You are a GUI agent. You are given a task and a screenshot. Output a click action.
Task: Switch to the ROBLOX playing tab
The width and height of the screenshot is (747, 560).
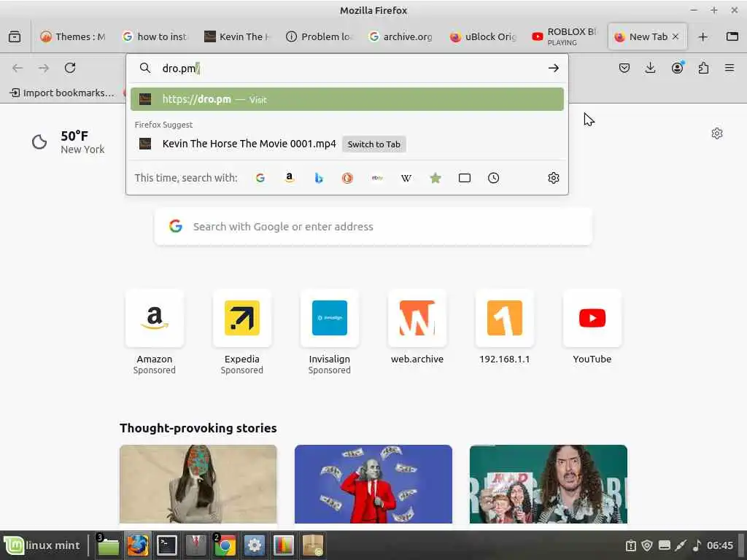point(565,36)
